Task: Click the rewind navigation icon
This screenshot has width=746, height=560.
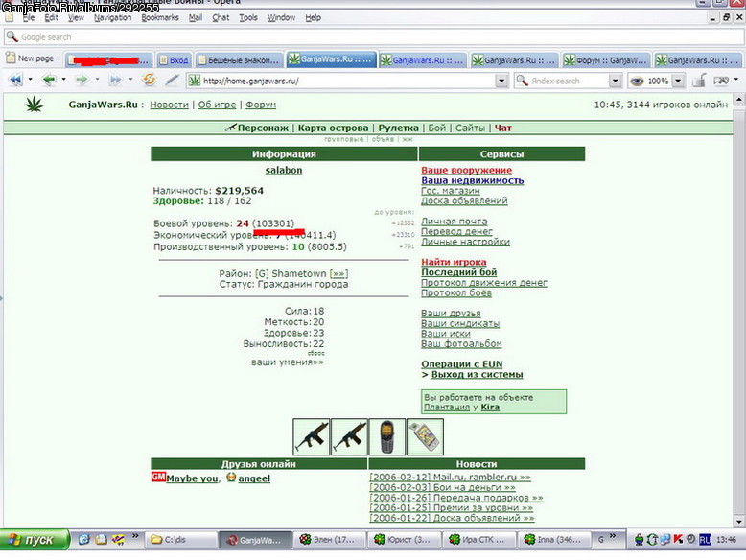Action: [15, 80]
